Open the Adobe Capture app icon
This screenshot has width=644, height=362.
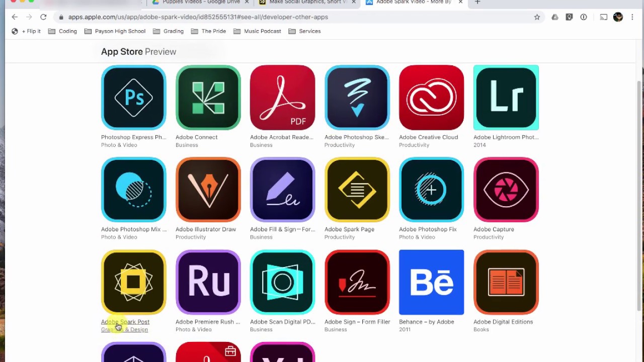coord(506,190)
